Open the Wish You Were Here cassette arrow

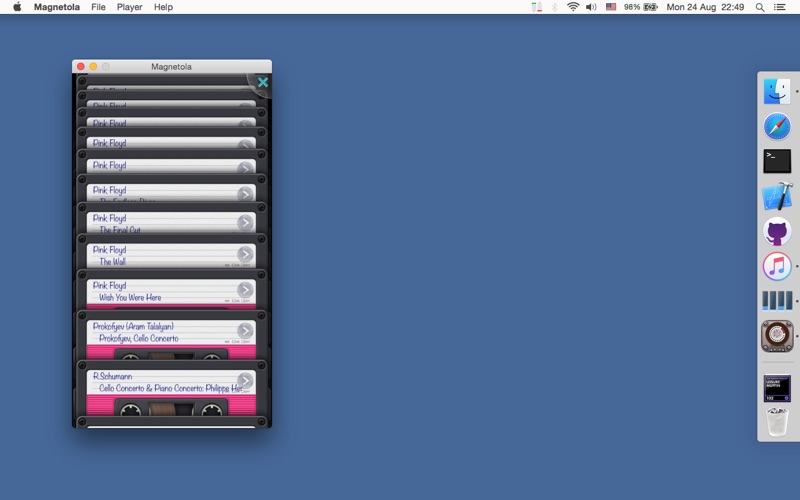click(245, 290)
